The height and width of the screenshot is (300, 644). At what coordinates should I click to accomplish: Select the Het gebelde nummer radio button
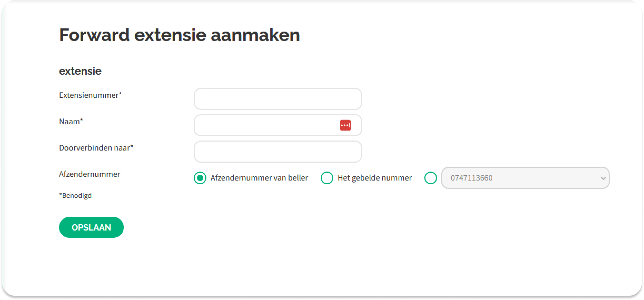point(327,178)
